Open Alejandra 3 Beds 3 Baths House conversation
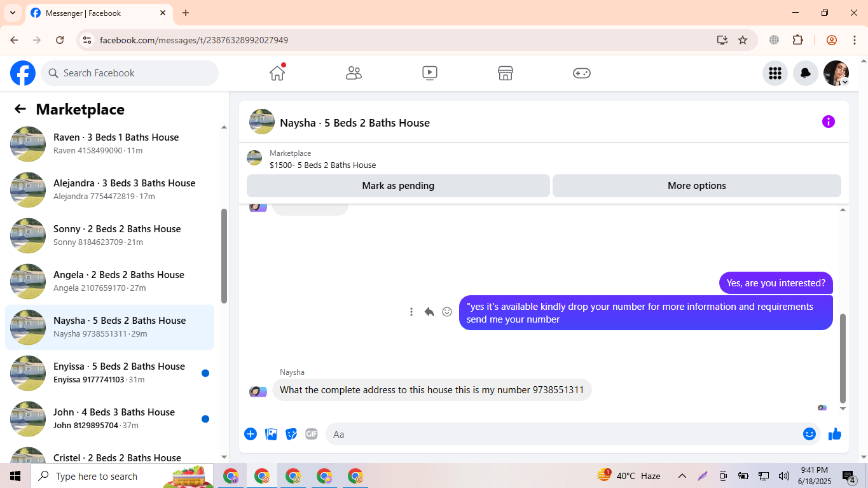 click(109, 190)
